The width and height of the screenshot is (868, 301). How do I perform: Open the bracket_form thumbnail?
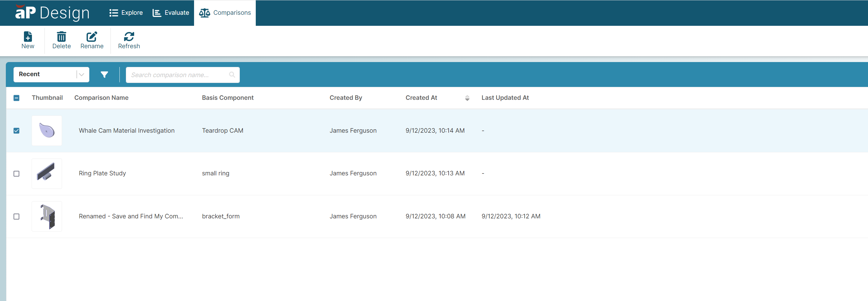pyautogui.click(x=47, y=217)
